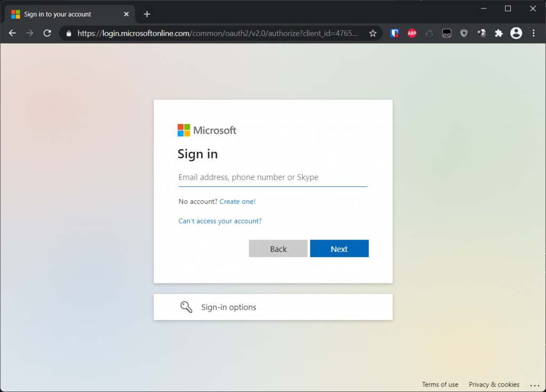Open the Privacy & cookies link

point(494,385)
